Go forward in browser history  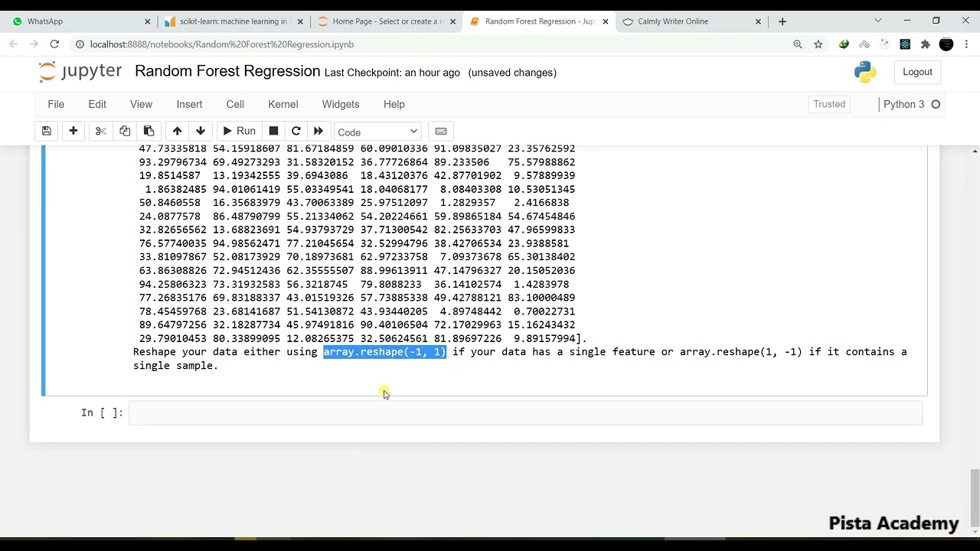pyautogui.click(x=34, y=44)
